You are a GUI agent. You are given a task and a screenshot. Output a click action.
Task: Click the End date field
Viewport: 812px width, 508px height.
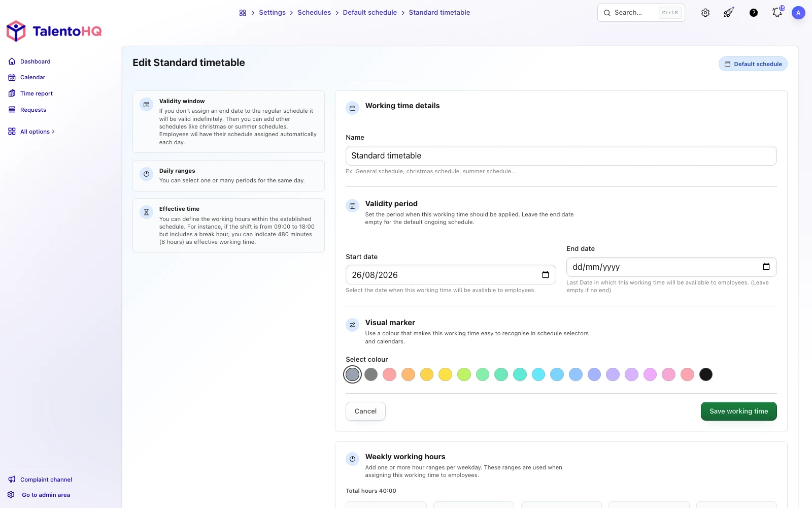point(671,267)
